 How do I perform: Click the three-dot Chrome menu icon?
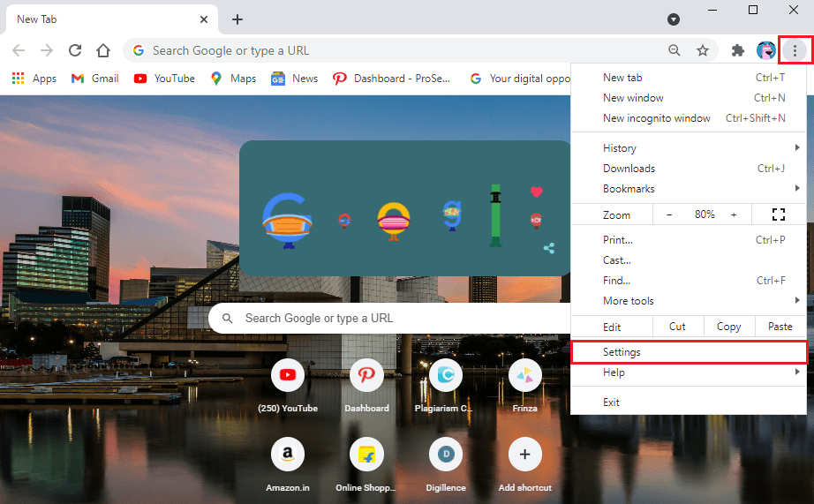[795, 50]
